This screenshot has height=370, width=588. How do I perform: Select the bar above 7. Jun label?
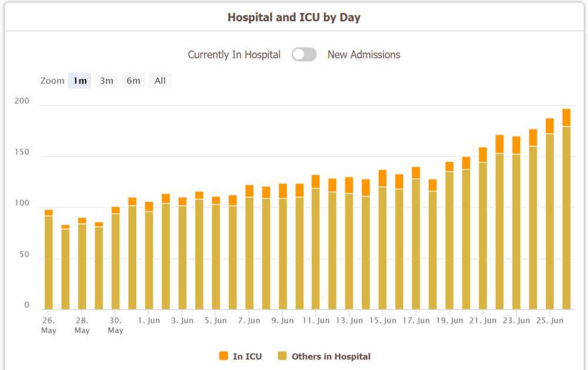[249, 247]
